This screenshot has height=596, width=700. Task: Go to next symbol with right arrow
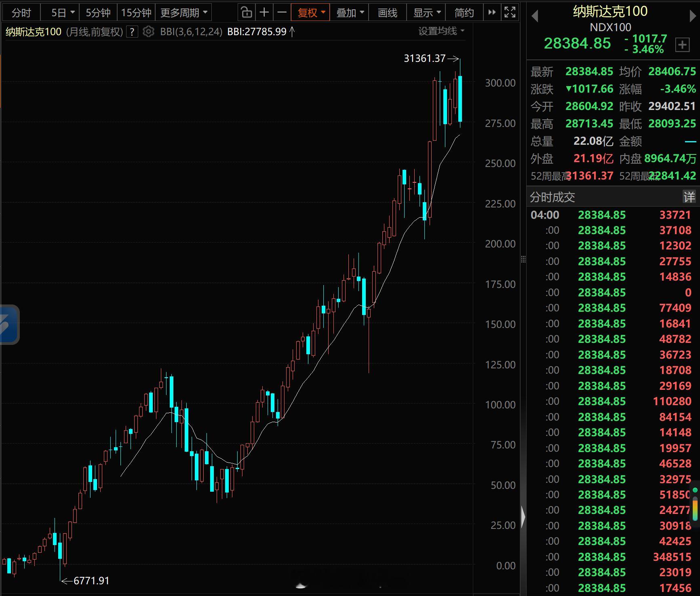[x=693, y=16]
